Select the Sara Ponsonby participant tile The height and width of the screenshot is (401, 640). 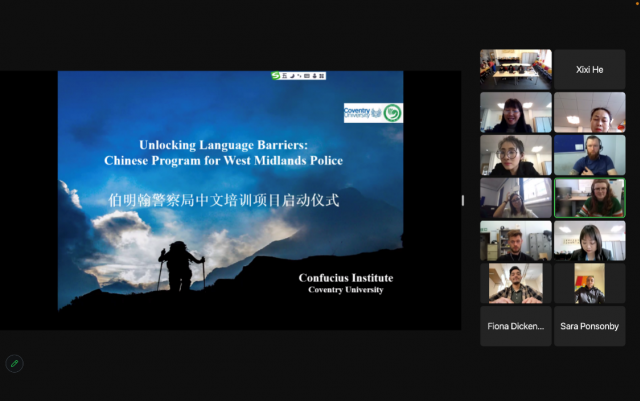coord(589,326)
